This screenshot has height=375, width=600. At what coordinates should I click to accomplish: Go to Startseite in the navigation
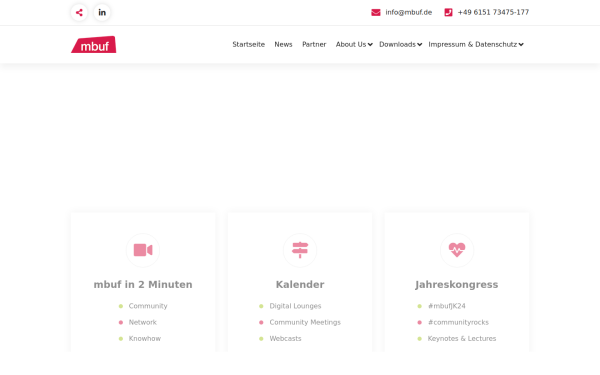click(x=249, y=44)
